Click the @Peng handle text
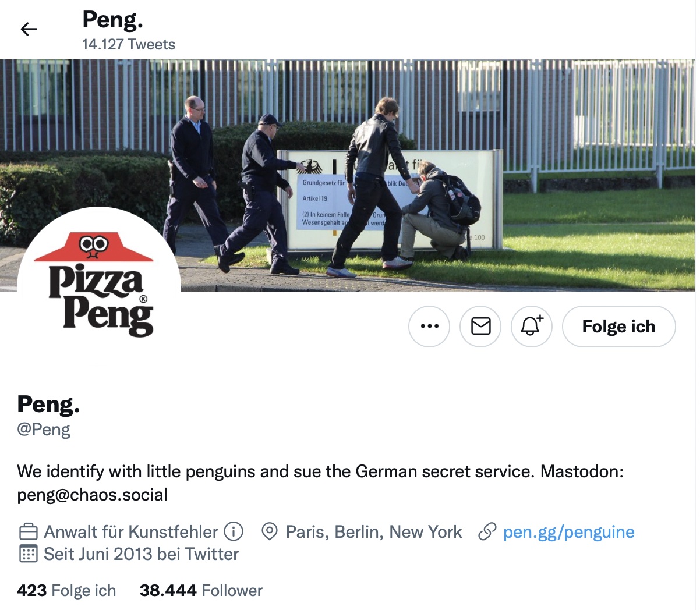Screen dimensions: 700x610 [x=44, y=430]
